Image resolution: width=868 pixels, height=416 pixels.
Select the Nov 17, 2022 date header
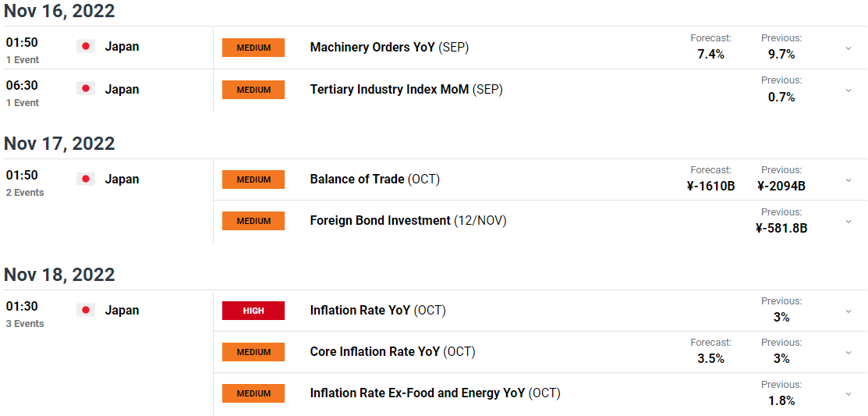[x=59, y=144]
